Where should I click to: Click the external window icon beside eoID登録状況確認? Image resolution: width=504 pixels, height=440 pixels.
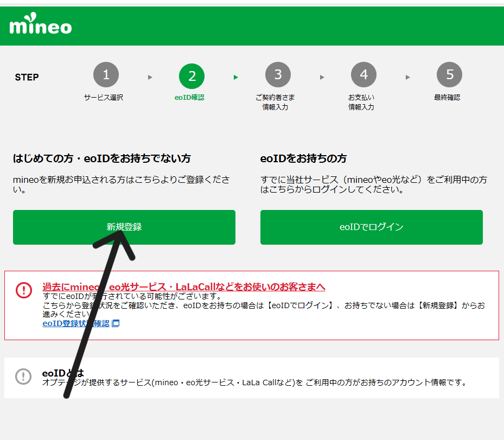(116, 323)
